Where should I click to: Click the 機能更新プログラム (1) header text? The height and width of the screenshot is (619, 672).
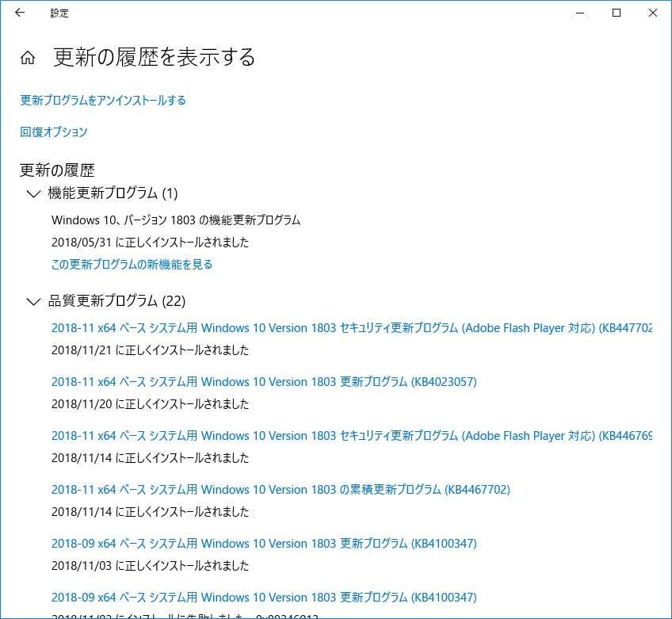coord(113,193)
